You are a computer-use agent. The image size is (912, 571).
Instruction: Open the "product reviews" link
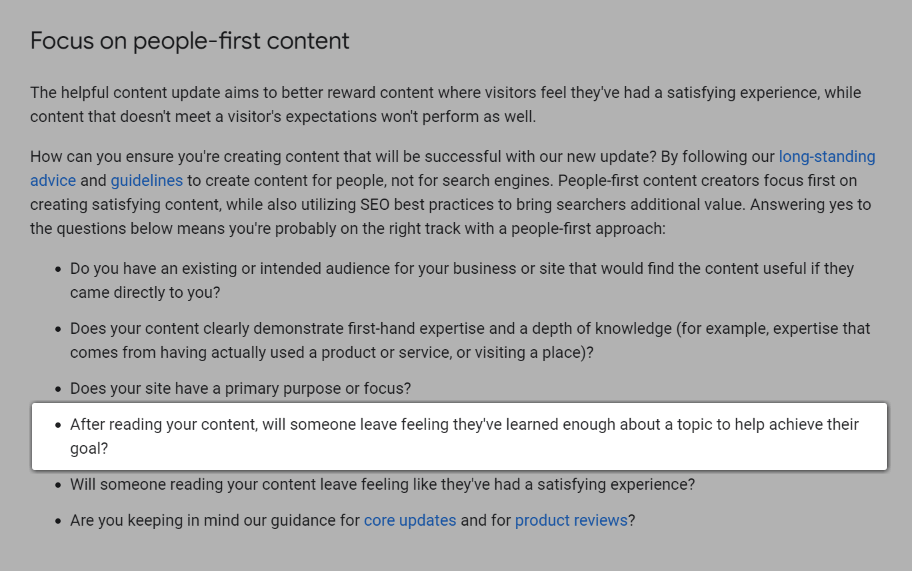pos(571,521)
